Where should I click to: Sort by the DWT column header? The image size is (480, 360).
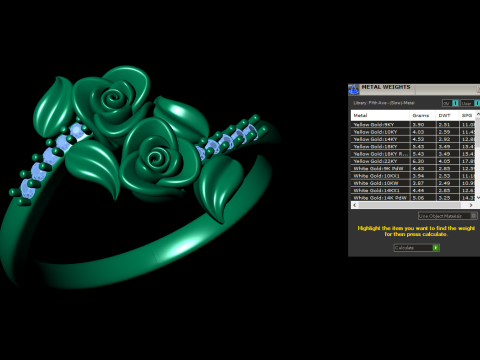[x=447, y=115]
